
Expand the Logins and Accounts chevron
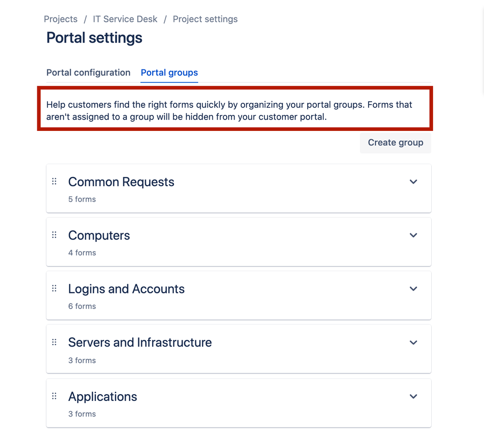pyautogui.click(x=413, y=289)
